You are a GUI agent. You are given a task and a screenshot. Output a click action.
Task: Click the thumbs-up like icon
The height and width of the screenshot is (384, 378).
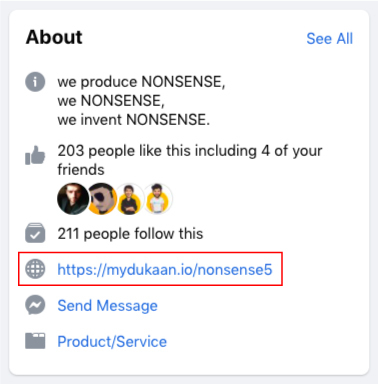[x=35, y=155]
